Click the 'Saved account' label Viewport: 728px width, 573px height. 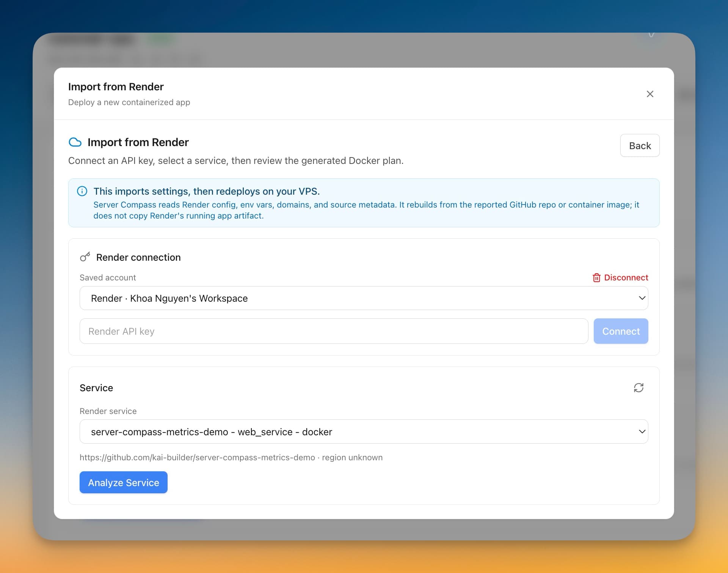[x=108, y=277]
